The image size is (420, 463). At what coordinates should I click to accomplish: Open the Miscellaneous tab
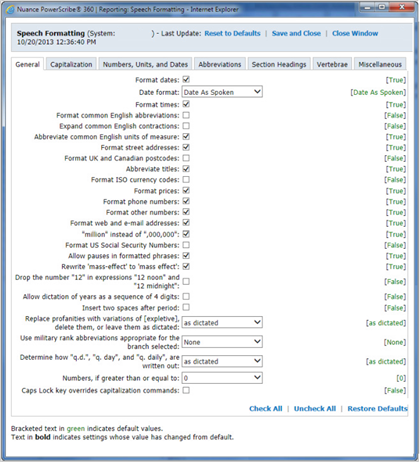point(380,64)
